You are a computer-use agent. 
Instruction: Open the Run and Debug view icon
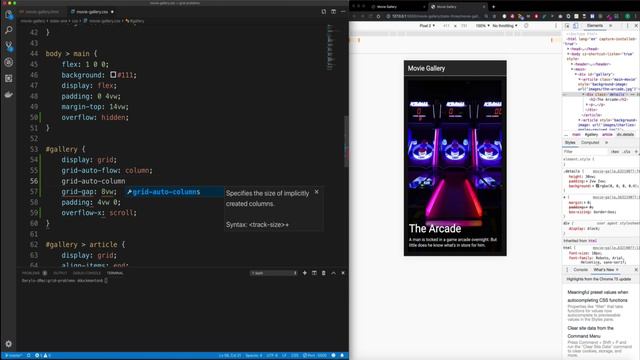pyautogui.click(x=9, y=62)
